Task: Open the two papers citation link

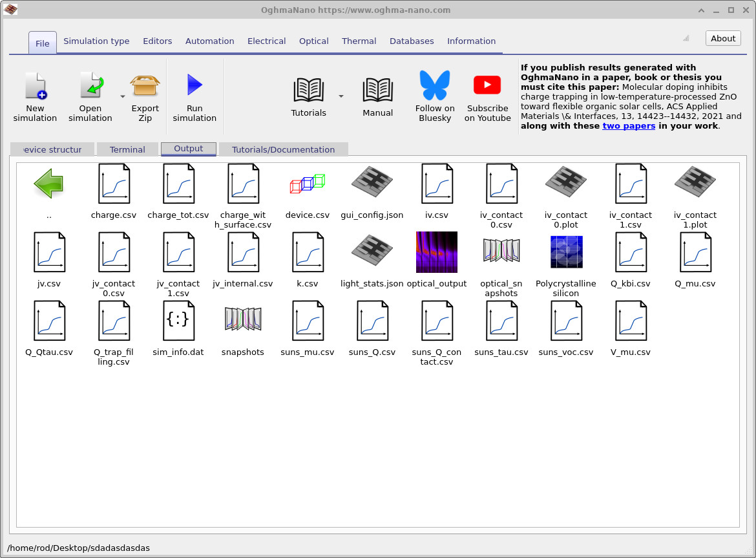Action: click(x=628, y=125)
